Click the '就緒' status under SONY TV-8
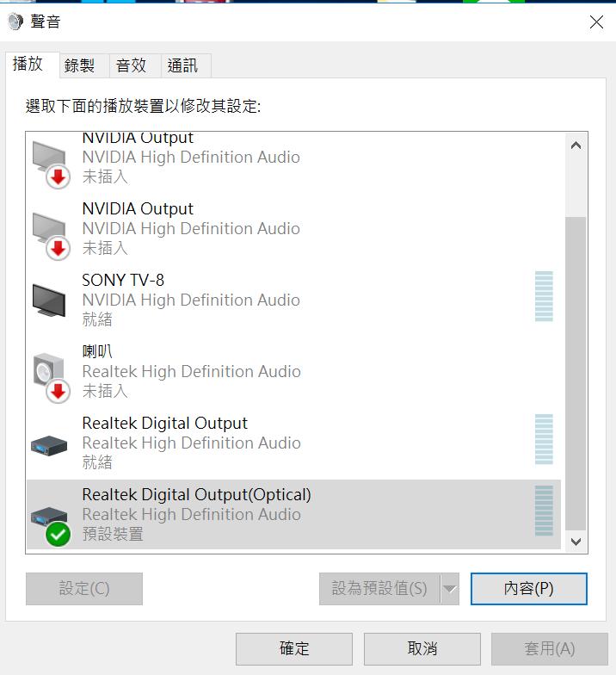Screen dimensions: 616x675 [x=97, y=319]
